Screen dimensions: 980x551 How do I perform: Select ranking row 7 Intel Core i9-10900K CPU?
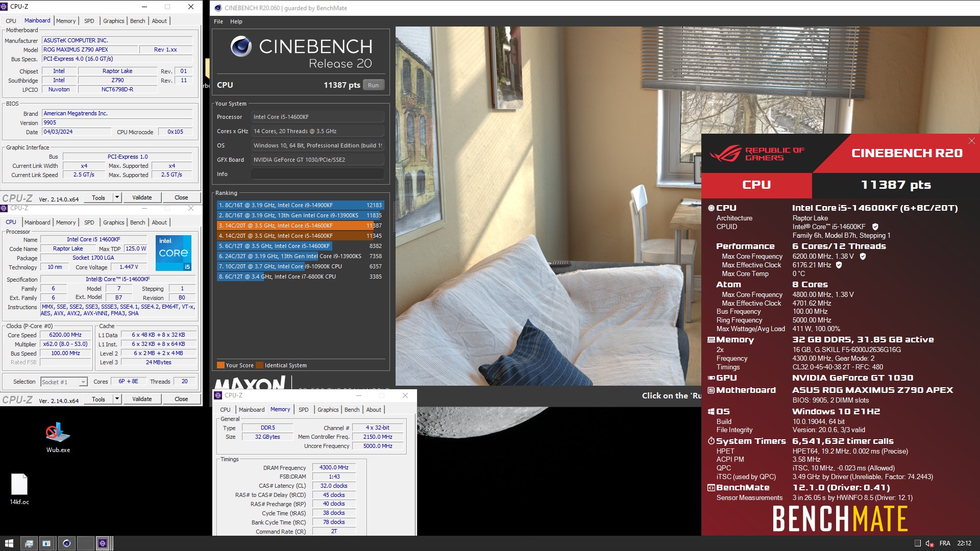tap(300, 266)
